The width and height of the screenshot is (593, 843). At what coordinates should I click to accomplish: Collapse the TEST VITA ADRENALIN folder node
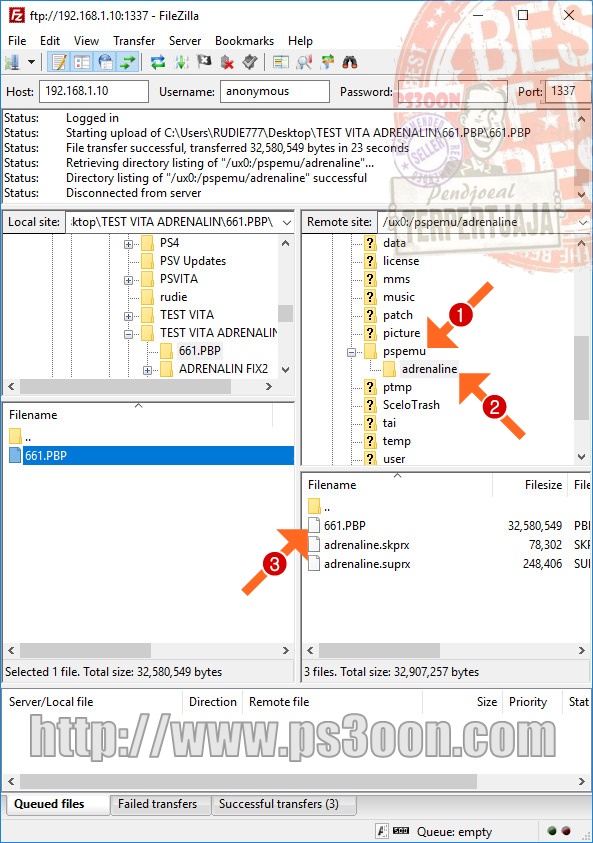coord(128,334)
